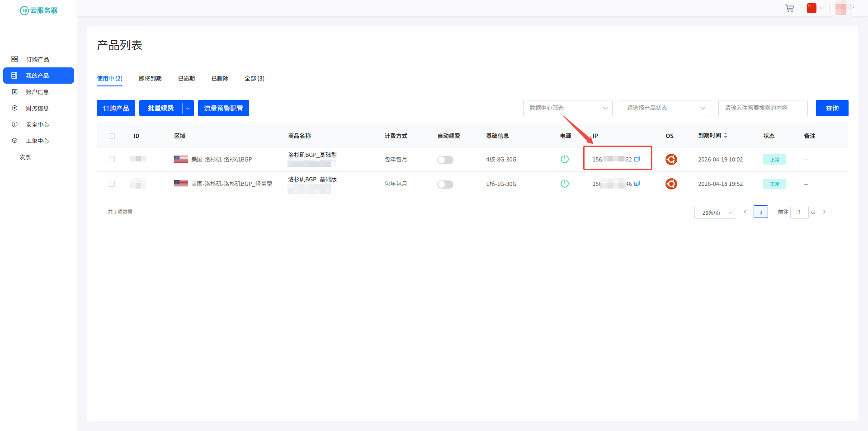Click the 查询 search button
Image resolution: width=868 pixels, height=431 pixels.
[832, 109]
